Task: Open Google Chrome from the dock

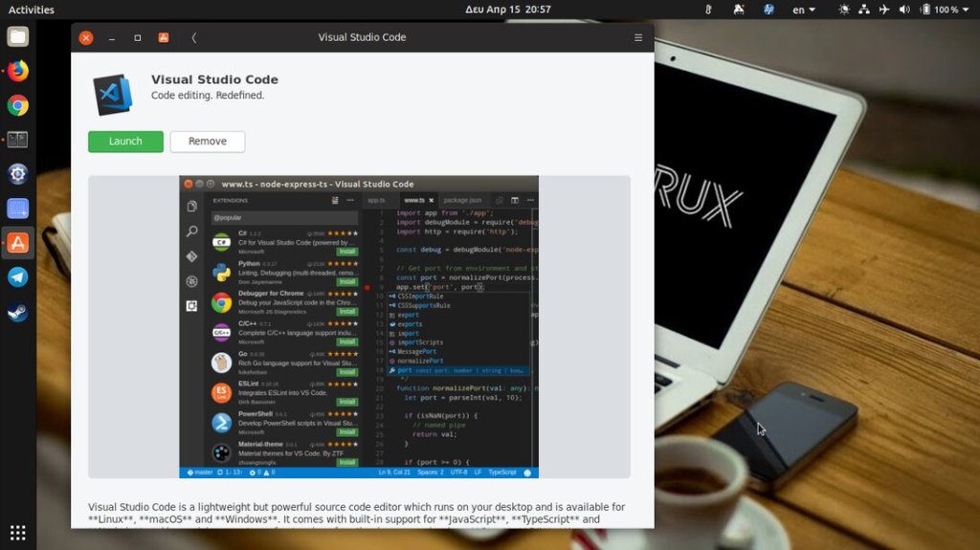Action: (x=18, y=106)
